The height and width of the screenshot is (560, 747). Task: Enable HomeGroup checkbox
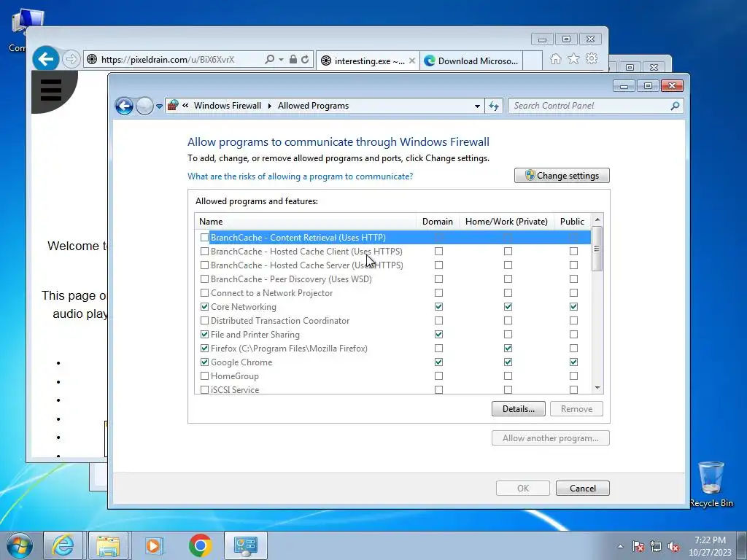pos(204,376)
